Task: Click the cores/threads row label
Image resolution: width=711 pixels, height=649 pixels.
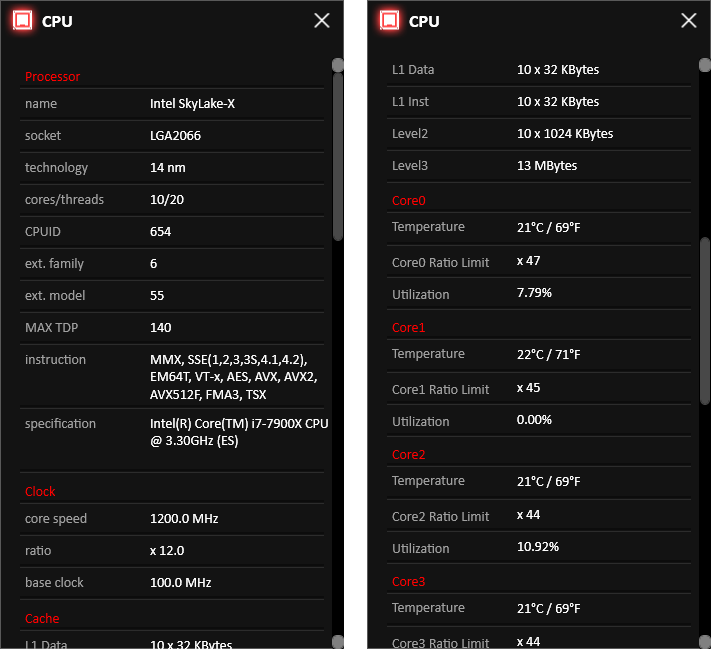Action: point(64,200)
